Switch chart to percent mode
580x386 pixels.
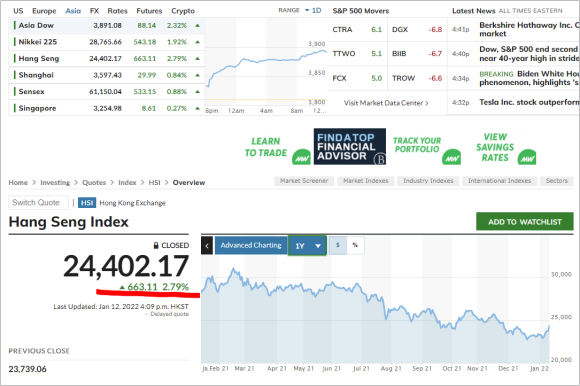pyautogui.click(x=355, y=245)
